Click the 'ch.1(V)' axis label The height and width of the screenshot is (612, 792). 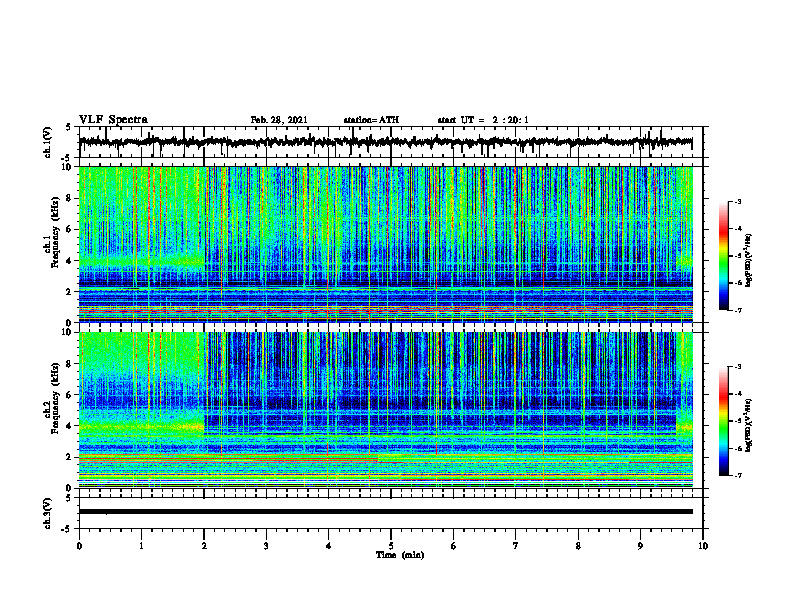(x=48, y=142)
